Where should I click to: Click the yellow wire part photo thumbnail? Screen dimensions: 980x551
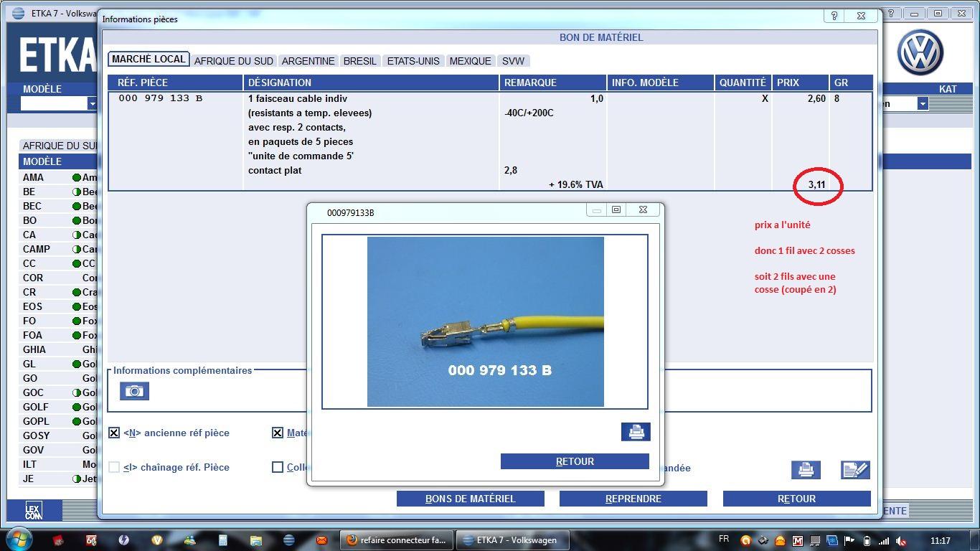tap(486, 322)
